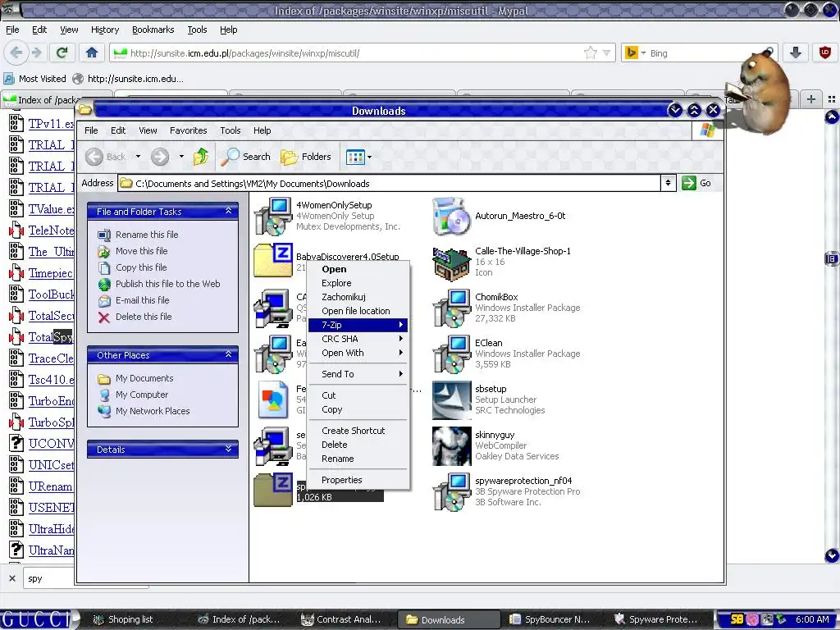This screenshot has width=840, height=630.
Task: Click E-mail this file link
Action: click(x=143, y=300)
